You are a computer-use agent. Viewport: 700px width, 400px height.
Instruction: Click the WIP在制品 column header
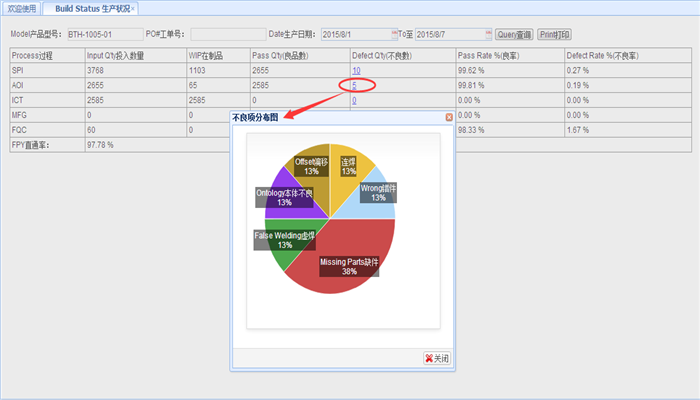pos(218,56)
